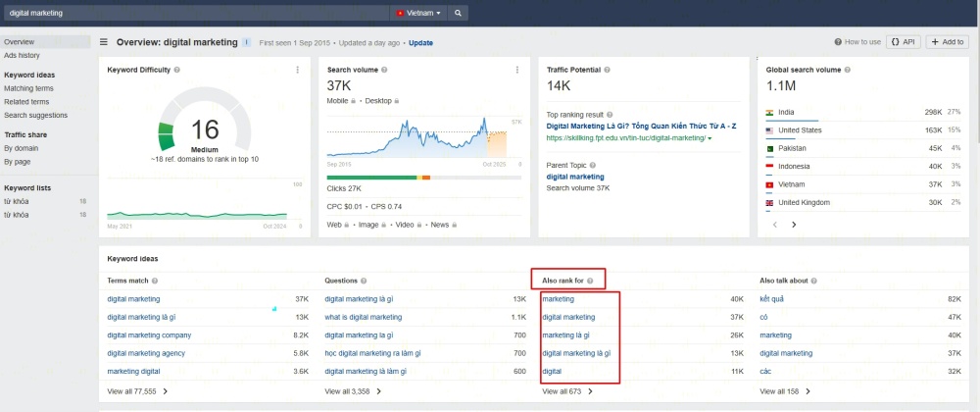Toggle the hamburger sidebar menu icon
Viewport: 980px width, 412px height.
click(x=104, y=42)
